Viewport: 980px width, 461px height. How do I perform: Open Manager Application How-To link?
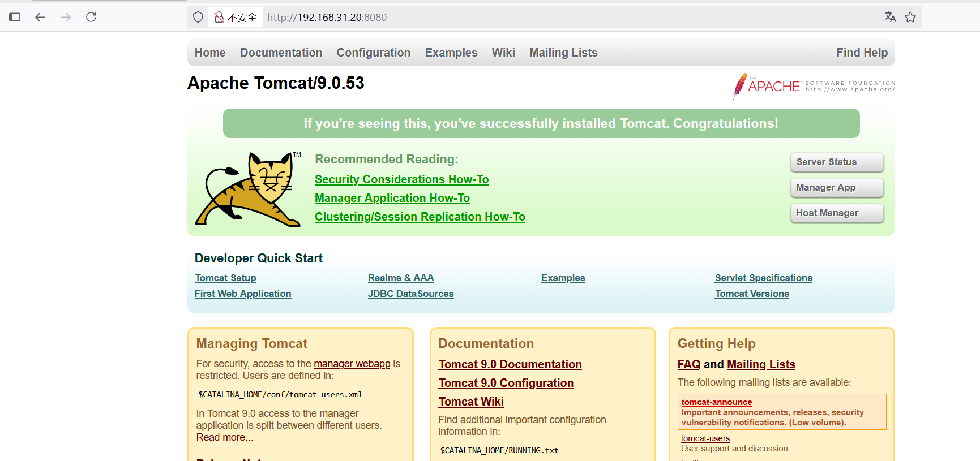(392, 198)
